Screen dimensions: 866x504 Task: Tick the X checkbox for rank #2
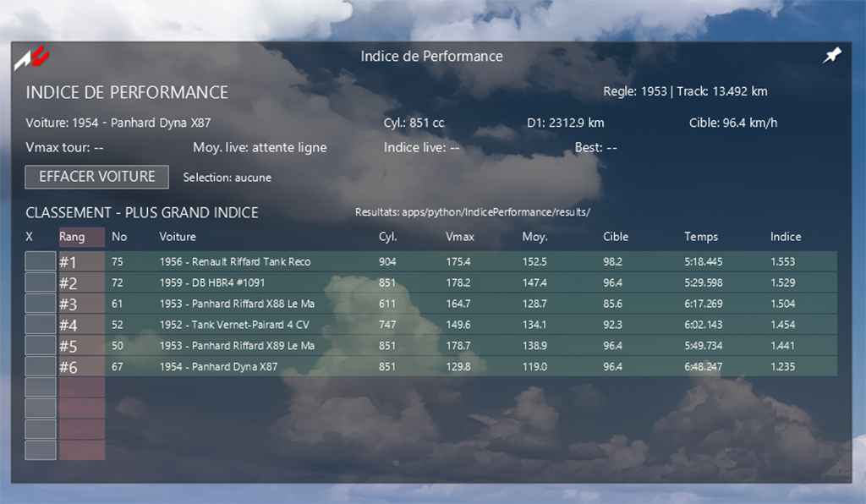[41, 282]
